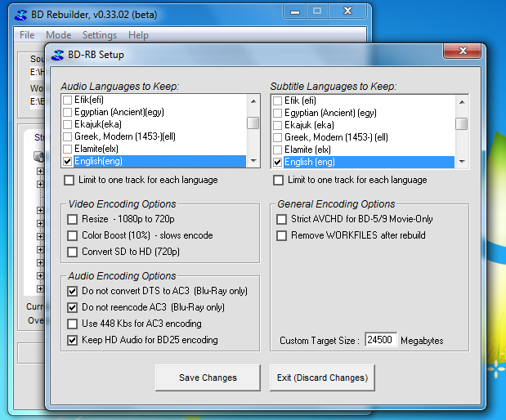The width and height of the screenshot is (506, 420).
Task: Open Settings menu in BD Rebuilder
Action: click(x=100, y=35)
